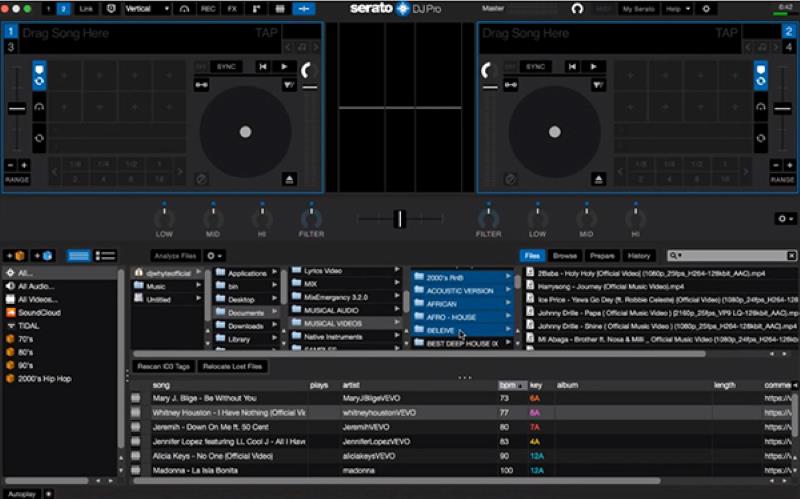Play deck 2
Screen dimensions: 800x499
click(593, 66)
